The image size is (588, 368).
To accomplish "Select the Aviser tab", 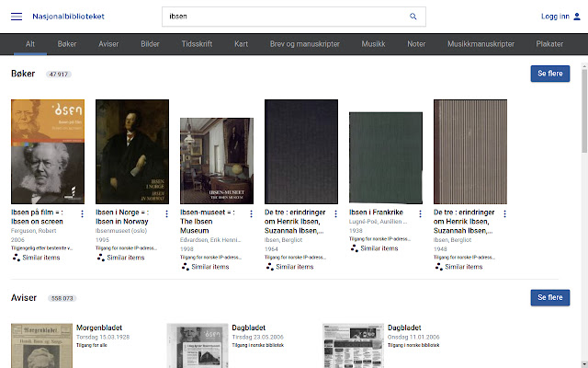I will point(107,44).
